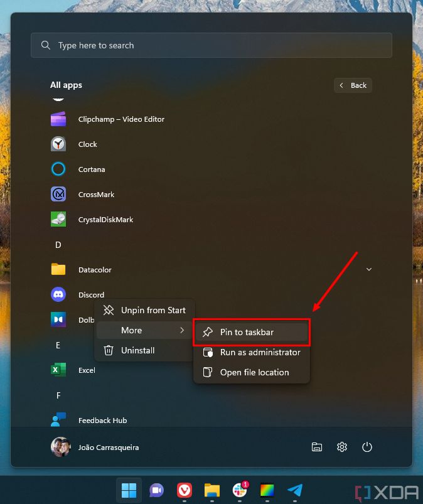The height and width of the screenshot is (504, 423).
Task: Click letter D section header
Action: [58, 245]
